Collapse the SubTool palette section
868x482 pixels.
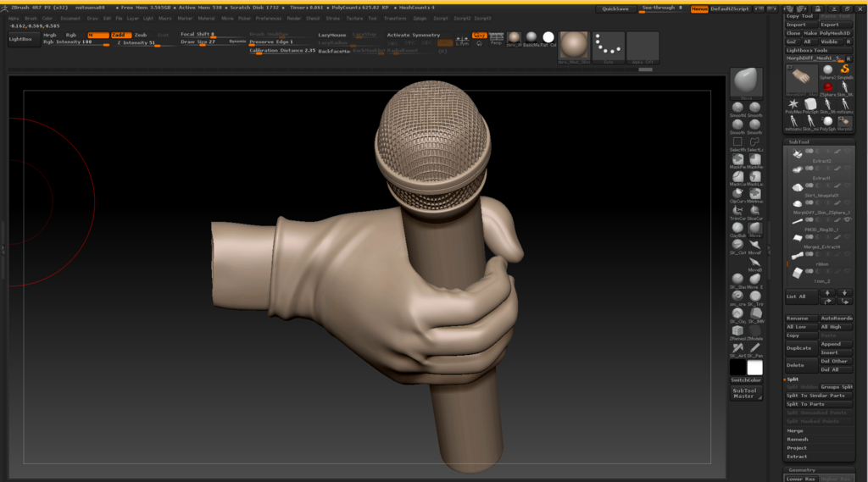pos(798,142)
